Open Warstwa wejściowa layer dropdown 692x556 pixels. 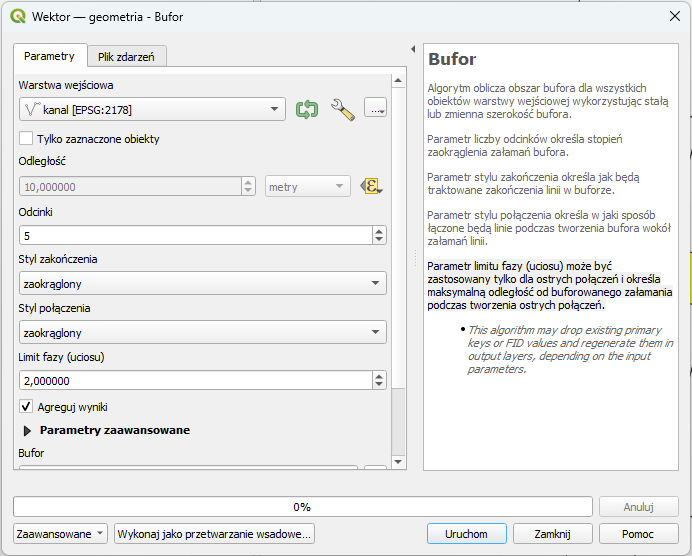pyautogui.click(x=152, y=110)
